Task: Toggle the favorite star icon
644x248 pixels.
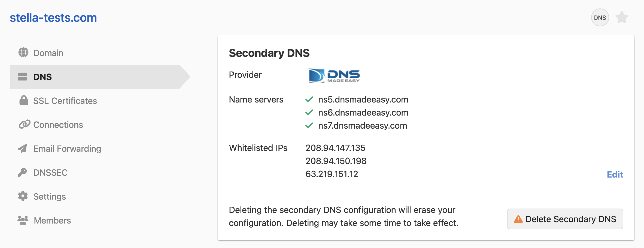Action: point(622,17)
